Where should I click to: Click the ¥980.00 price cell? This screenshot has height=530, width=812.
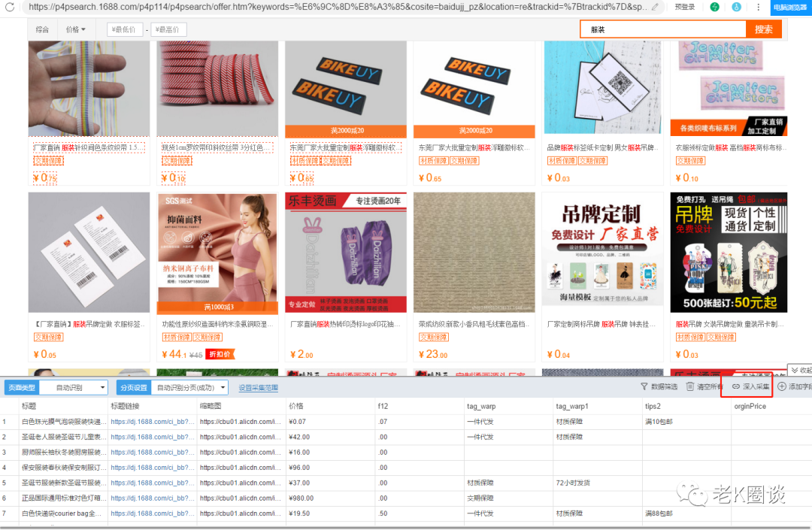click(x=301, y=498)
